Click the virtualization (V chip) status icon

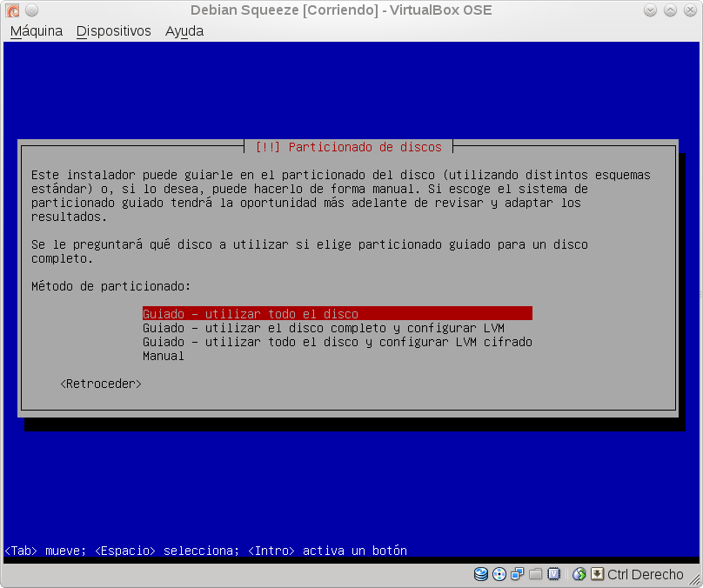click(x=553, y=574)
